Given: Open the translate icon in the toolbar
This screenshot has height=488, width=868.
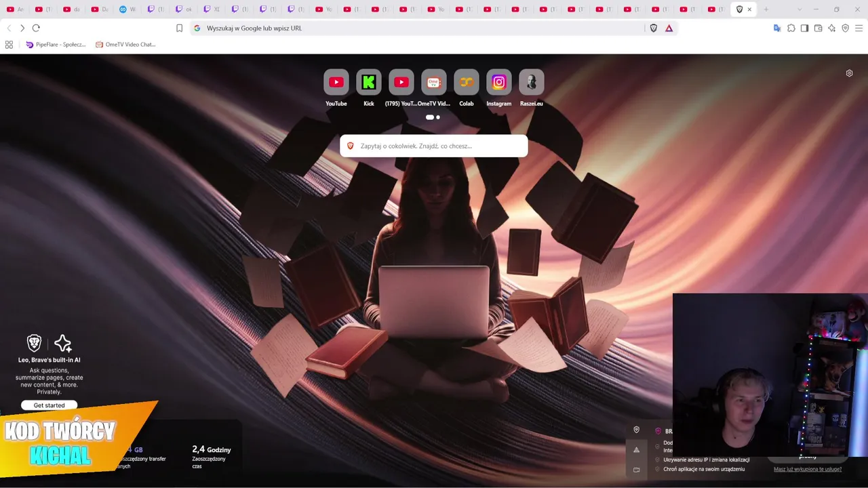Looking at the screenshot, I should pos(777,28).
